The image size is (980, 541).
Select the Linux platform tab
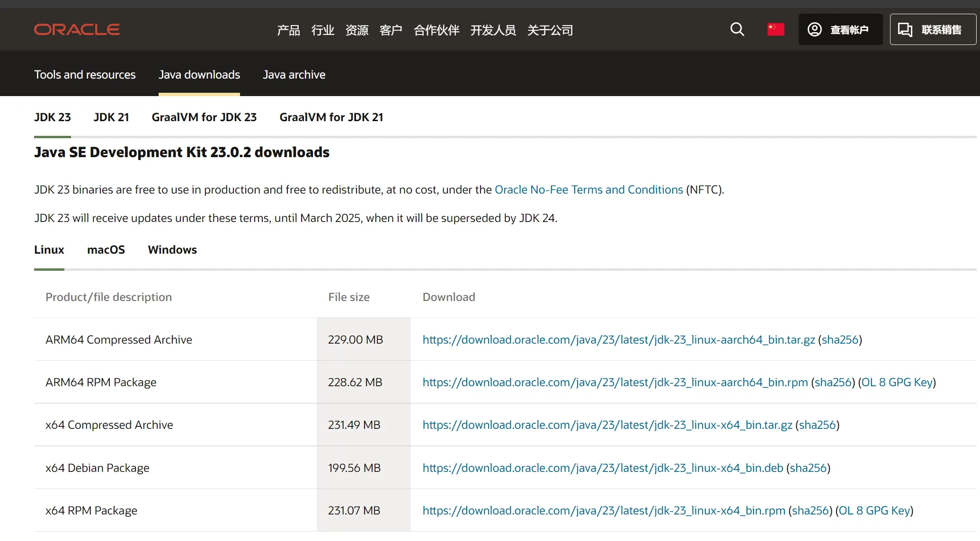coord(49,250)
